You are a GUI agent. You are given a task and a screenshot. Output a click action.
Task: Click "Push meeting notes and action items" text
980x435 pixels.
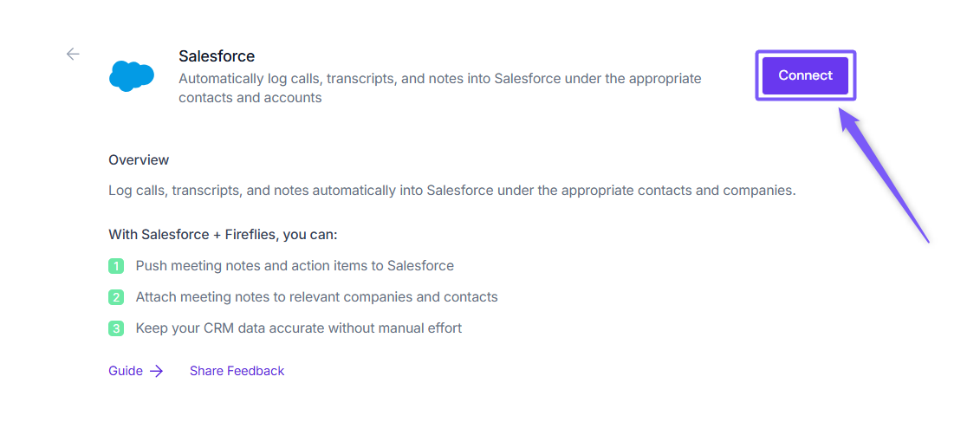click(x=295, y=266)
